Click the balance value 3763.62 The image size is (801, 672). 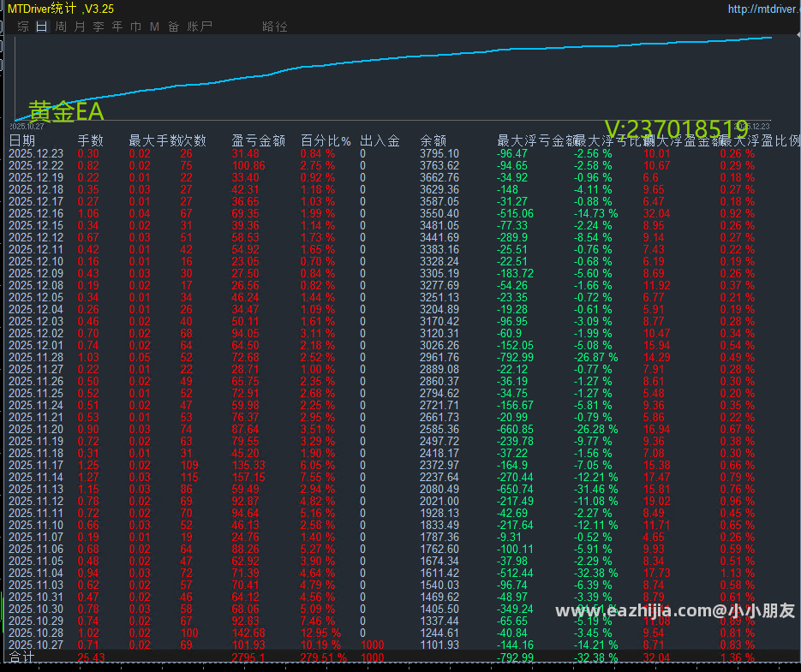pyautogui.click(x=439, y=165)
